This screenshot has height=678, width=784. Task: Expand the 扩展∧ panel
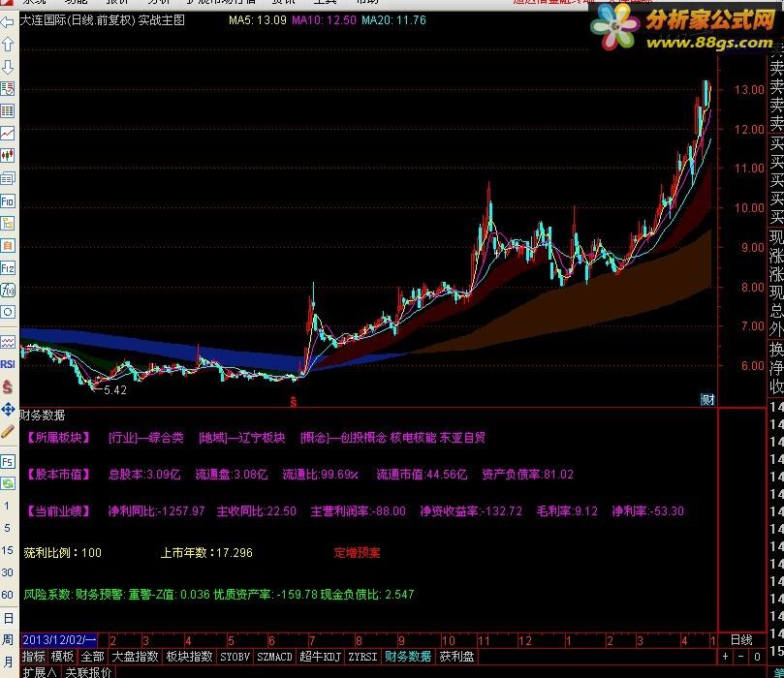(41, 672)
